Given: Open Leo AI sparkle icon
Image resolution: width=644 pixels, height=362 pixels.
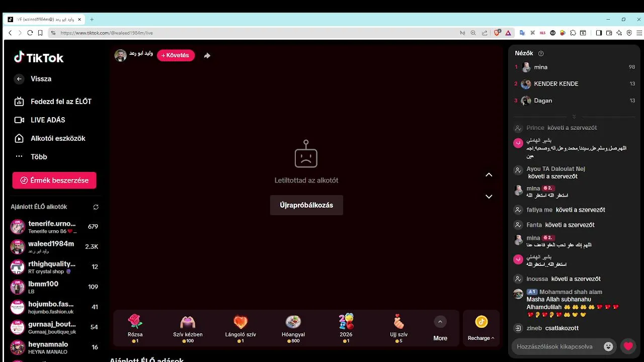Looking at the screenshot, I should click(619, 33).
